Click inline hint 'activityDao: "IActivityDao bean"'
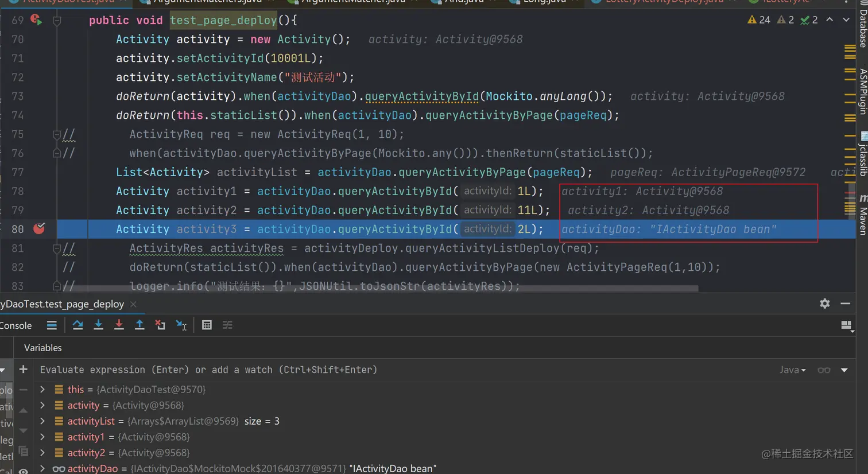Image resolution: width=868 pixels, height=474 pixels. (669, 230)
